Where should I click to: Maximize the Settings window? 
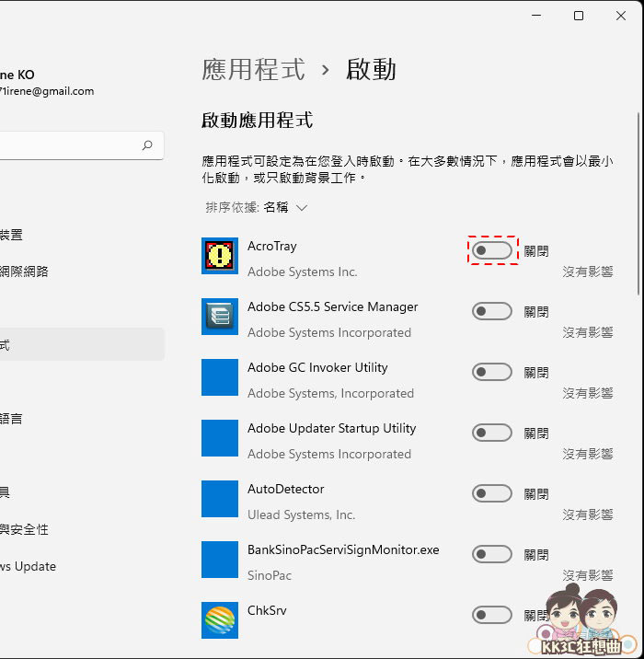(579, 16)
